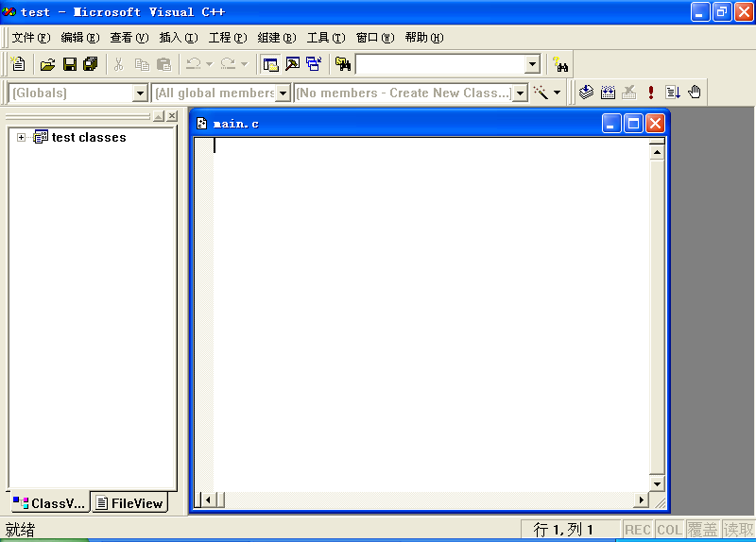Open the 工程(P) menu
This screenshot has height=542, width=756.
click(x=228, y=38)
